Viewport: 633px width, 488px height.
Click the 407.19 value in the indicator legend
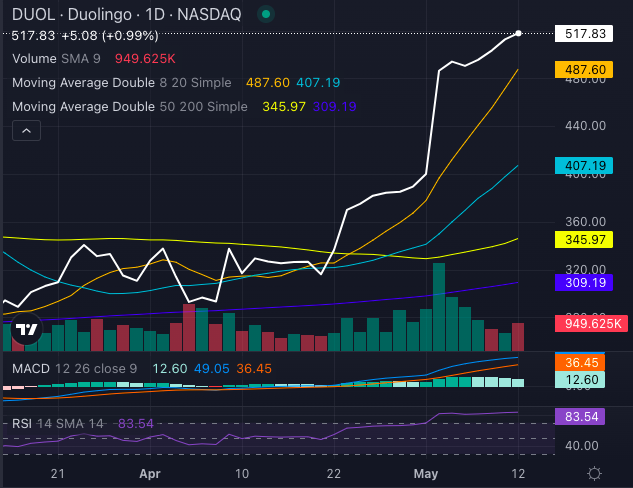coord(318,83)
